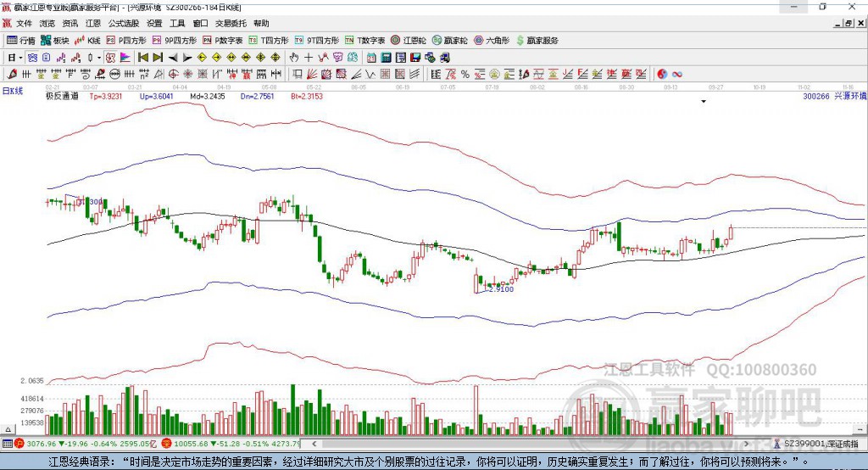Open the 交易委托 menu
Viewport: 868px width, 470px height.
[231, 23]
